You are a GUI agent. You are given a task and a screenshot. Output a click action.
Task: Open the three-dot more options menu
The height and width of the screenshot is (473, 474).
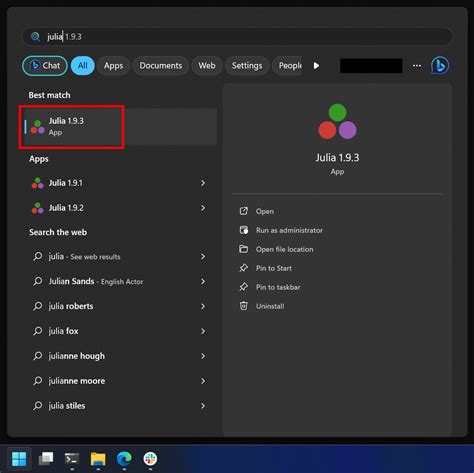coord(417,66)
